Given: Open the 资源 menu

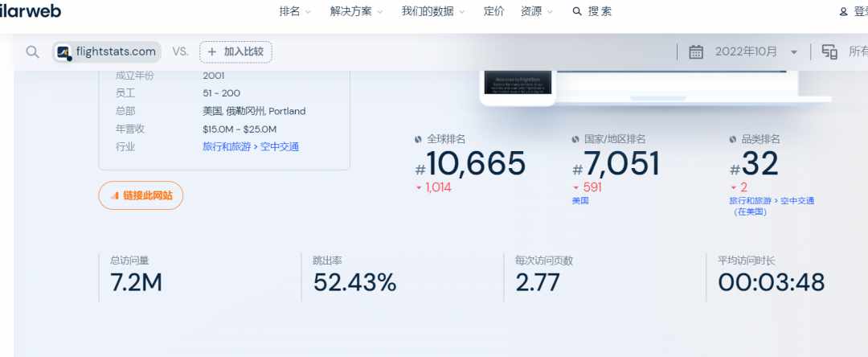Looking at the screenshot, I should 537,11.
